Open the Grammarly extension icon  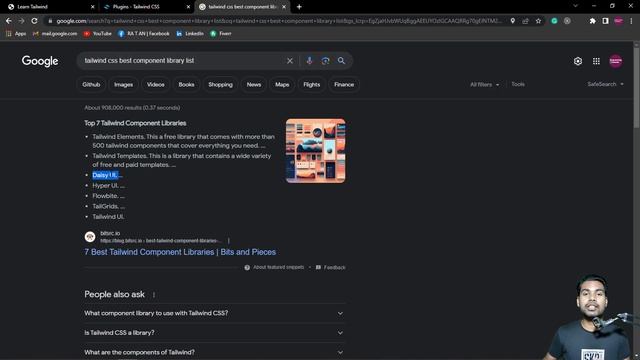tap(554, 21)
